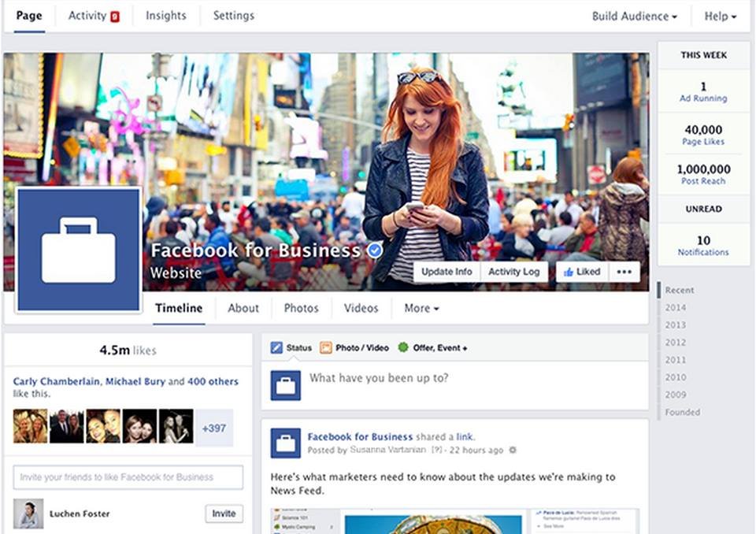Click the Update Info button
Viewport: 756px width, 534px height.
[x=447, y=272]
